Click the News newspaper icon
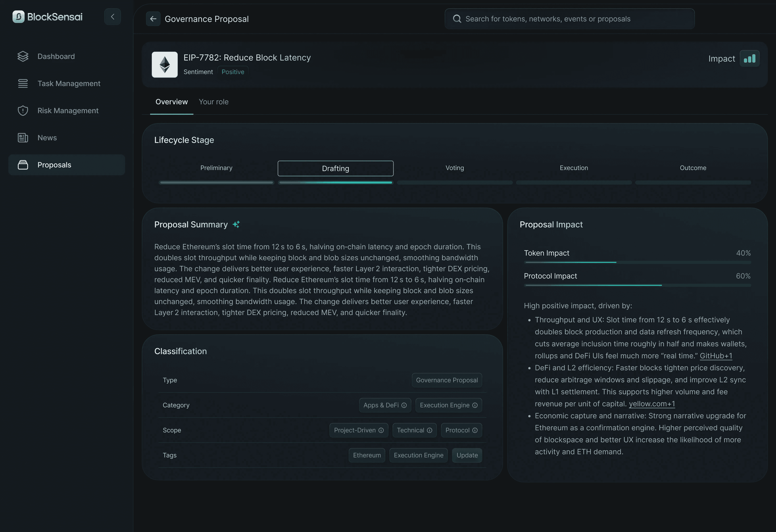 pyautogui.click(x=23, y=138)
